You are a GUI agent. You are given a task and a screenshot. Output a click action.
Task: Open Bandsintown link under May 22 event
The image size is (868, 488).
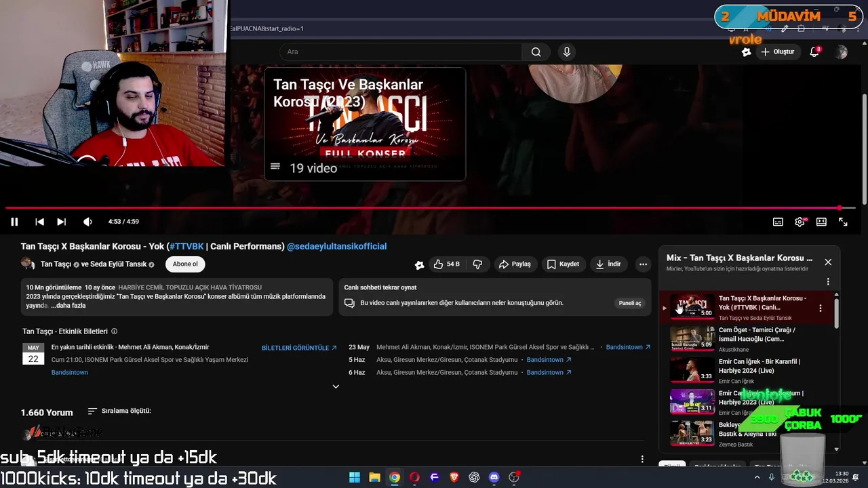69,372
